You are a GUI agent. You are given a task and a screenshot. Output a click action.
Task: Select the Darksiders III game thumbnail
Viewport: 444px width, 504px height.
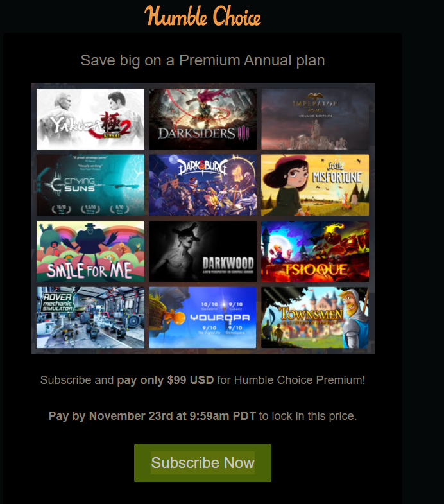(x=202, y=119)
